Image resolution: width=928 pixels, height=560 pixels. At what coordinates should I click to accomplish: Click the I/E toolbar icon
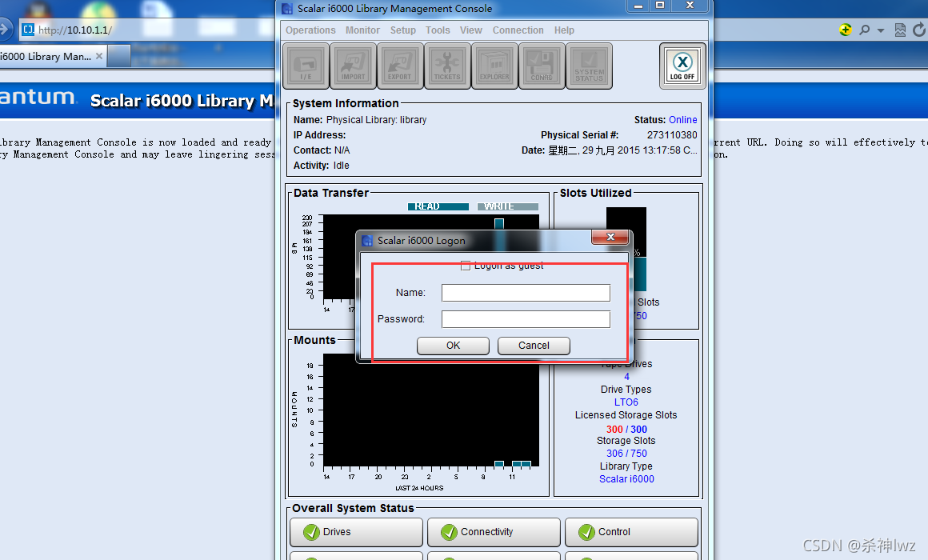click(306, 66)
